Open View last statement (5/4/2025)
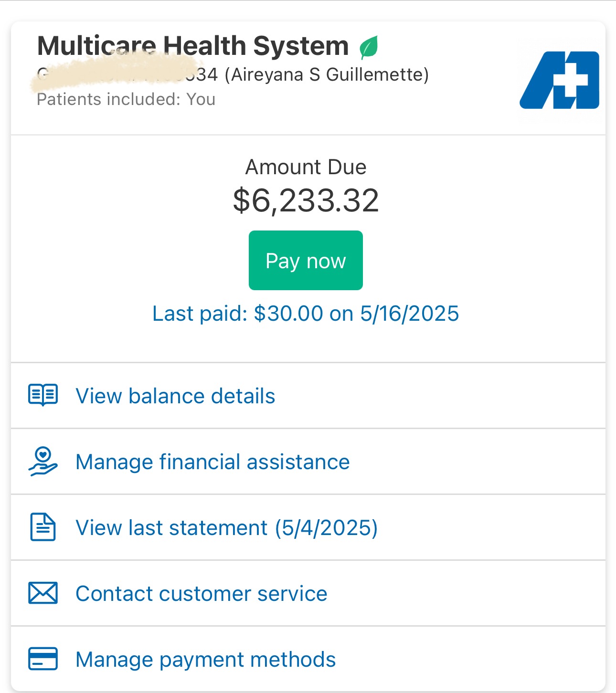The width and height of the screenshot is (616, 693). click(226, 528)
